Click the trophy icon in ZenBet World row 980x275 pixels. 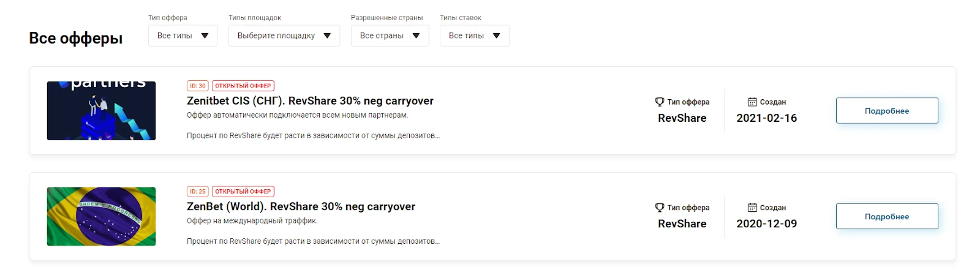(660, 208)
